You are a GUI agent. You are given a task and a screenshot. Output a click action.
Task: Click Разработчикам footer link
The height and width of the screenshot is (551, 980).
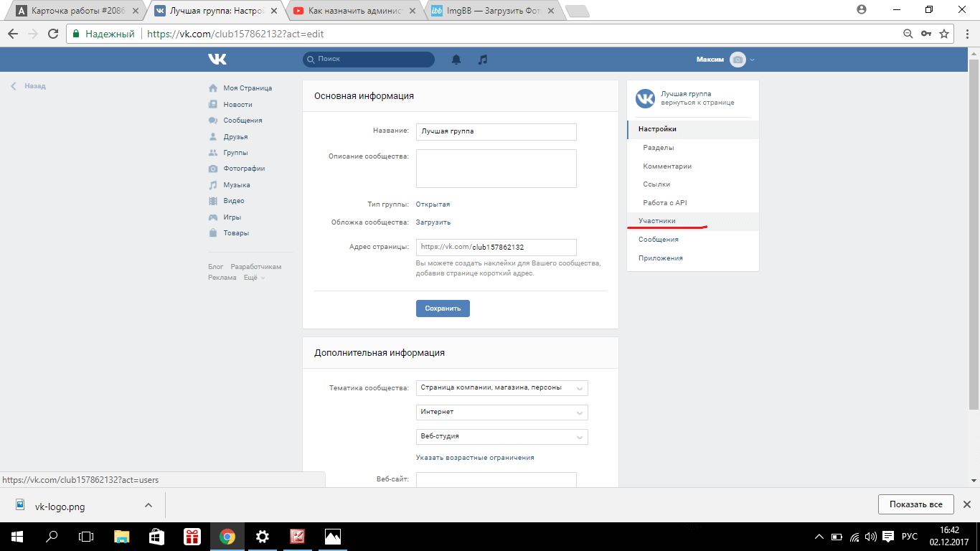(256, 267)
